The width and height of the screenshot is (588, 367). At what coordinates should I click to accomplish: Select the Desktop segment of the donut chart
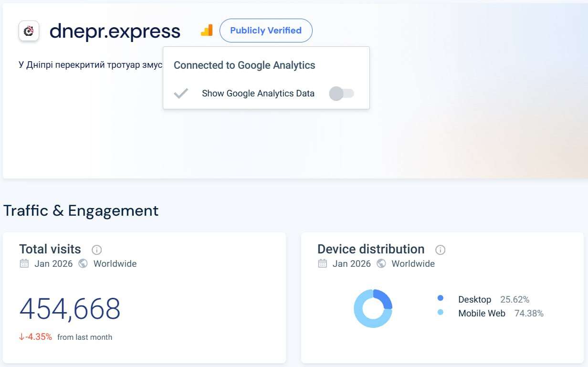coord(385,298)
